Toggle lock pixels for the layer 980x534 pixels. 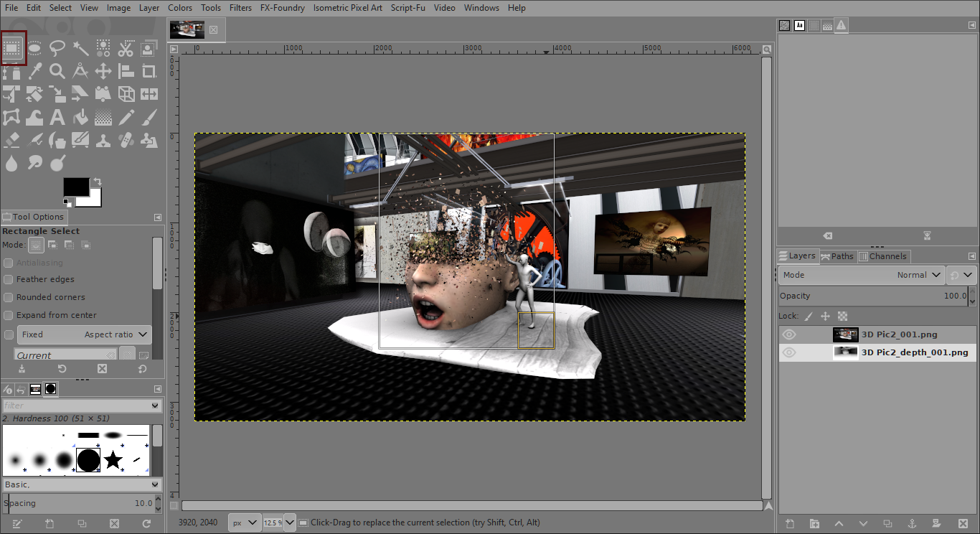coord(809,316)
